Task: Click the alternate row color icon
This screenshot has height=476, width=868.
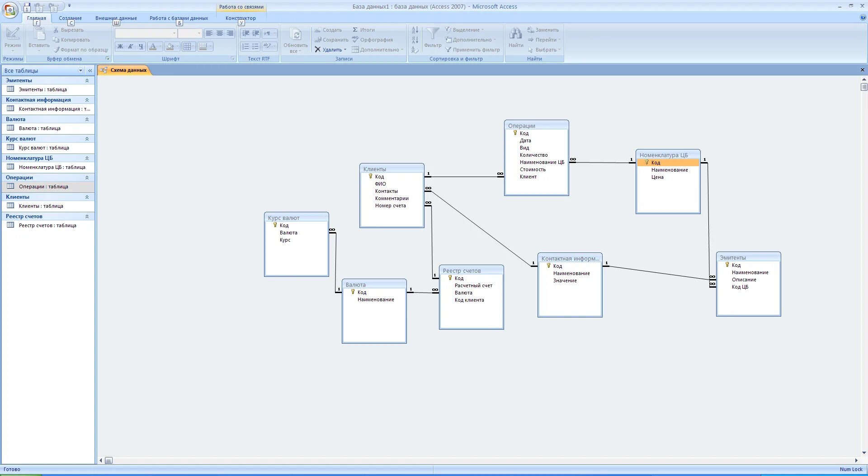Action: tap(203, 47)
